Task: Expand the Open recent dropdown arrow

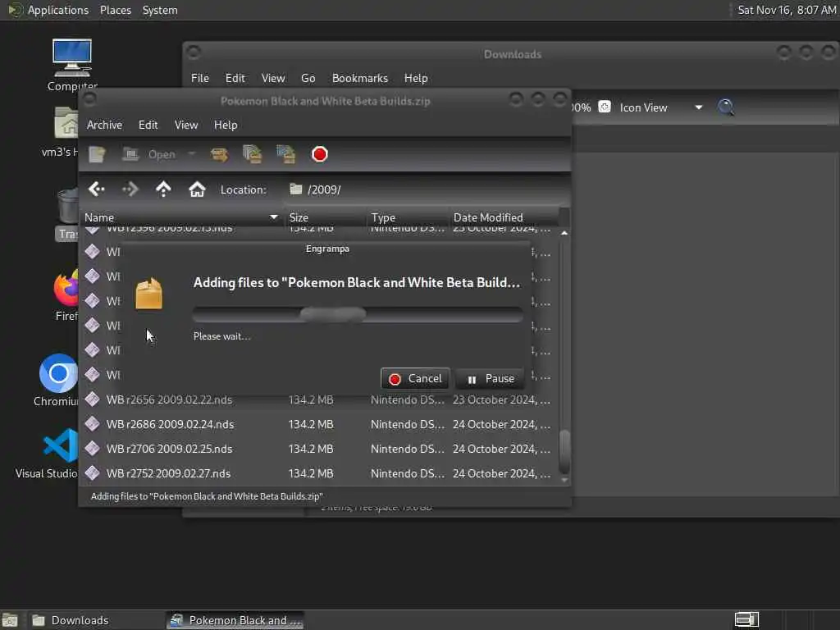Action: pyautogui.click(x=191, y=154)
